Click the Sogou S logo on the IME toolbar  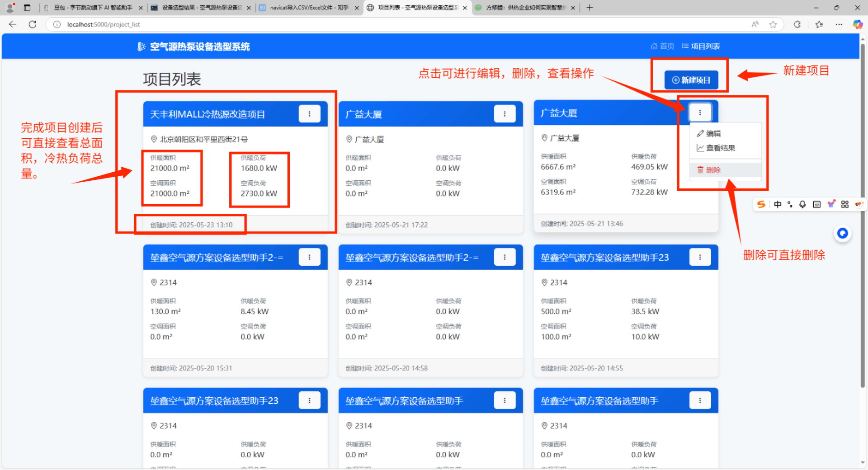point(762,204)
